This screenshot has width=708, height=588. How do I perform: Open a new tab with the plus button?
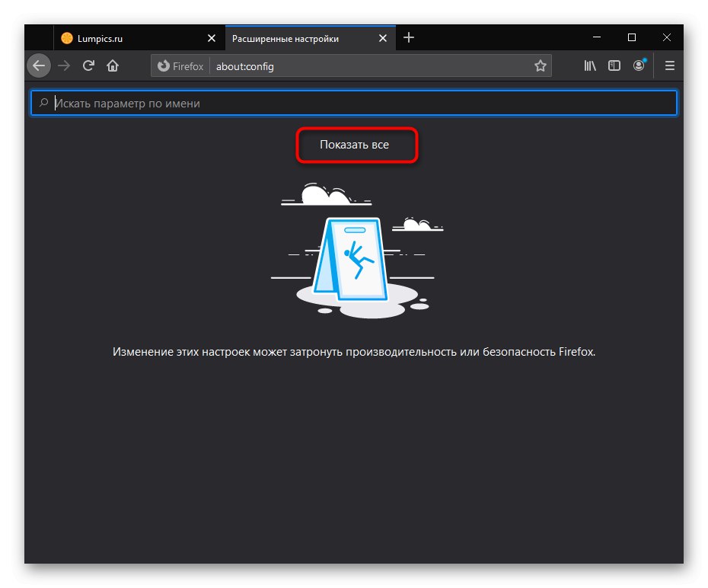click(410, 37)
